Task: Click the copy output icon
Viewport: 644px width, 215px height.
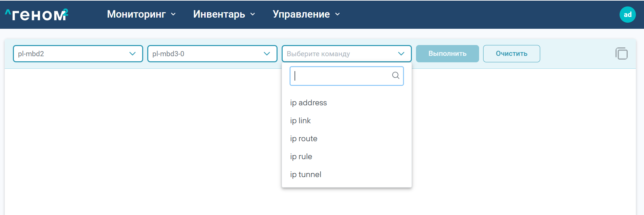Action: 621,53
